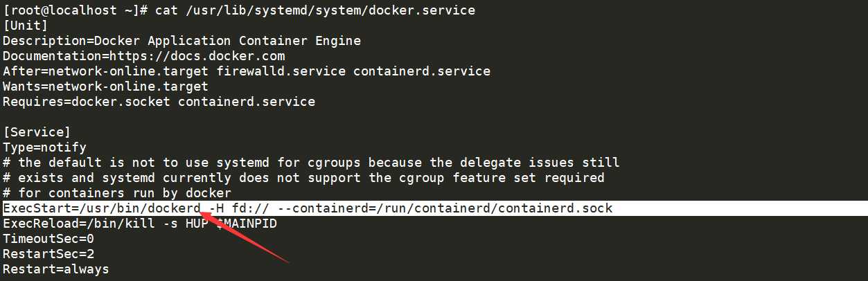Click the Requires=docker.socket line
The height and width of the screenshot is (281, 868).
click(x=159, y=102)
